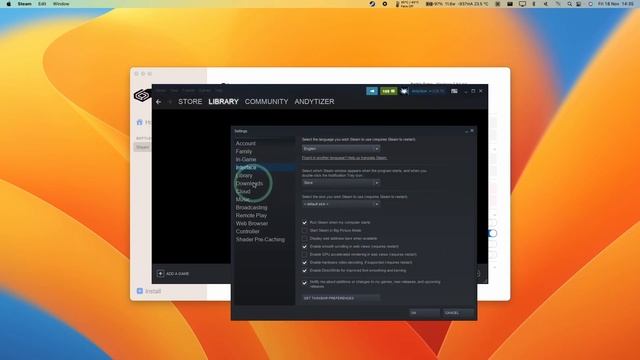Click Install icon in background launcher window
Viewport: 640px width, 360px height.
pos(140,291)
